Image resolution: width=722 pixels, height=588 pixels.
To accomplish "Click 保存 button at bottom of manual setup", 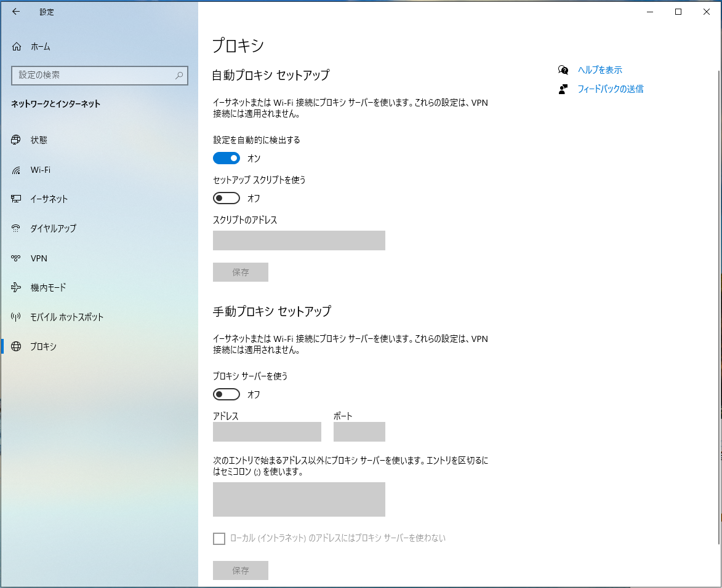I will click(241, 571).
